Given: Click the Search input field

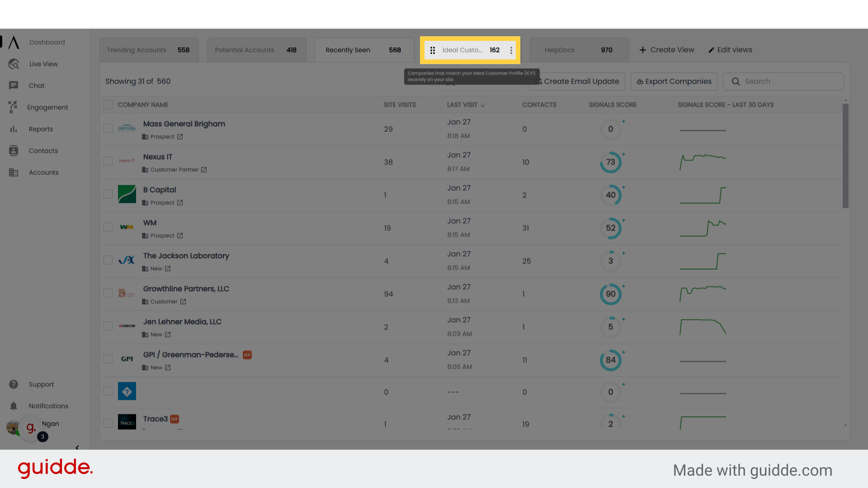Looking at the screenshot, I should coord(783,81).
